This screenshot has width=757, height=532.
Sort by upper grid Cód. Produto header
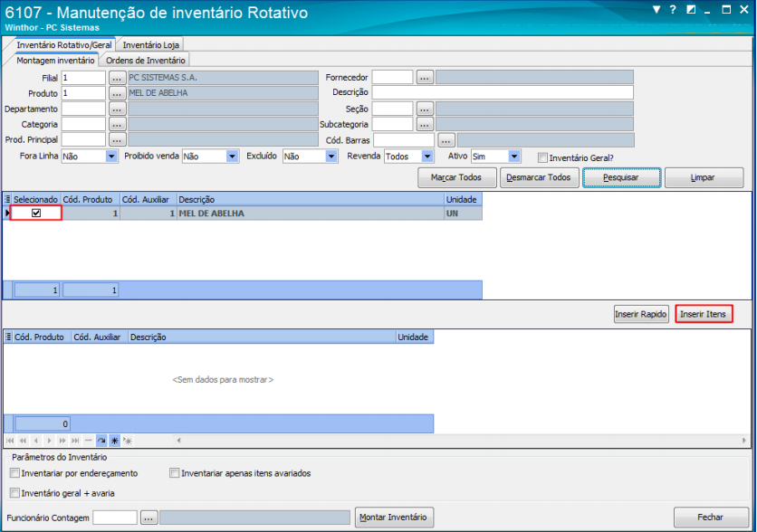(91, 199)
